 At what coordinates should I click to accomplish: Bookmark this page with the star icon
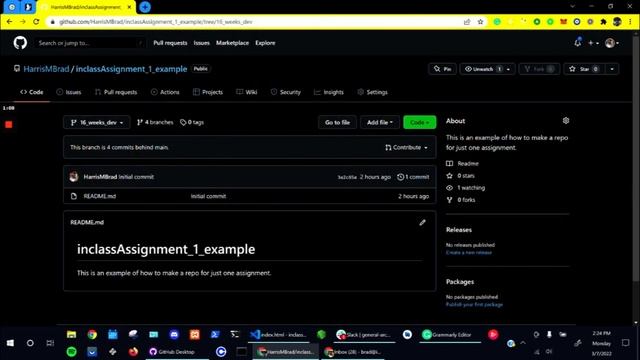tap(480, 22)
